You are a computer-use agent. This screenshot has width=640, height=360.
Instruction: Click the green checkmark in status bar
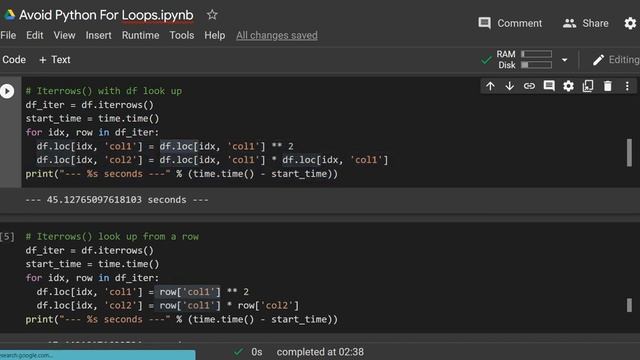point(238,351)
